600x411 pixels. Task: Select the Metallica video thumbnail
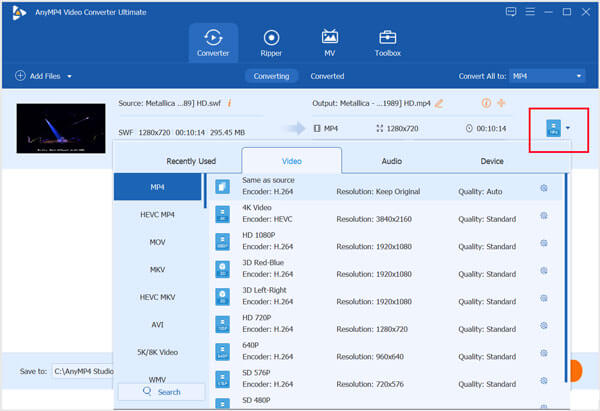(61, 128)
